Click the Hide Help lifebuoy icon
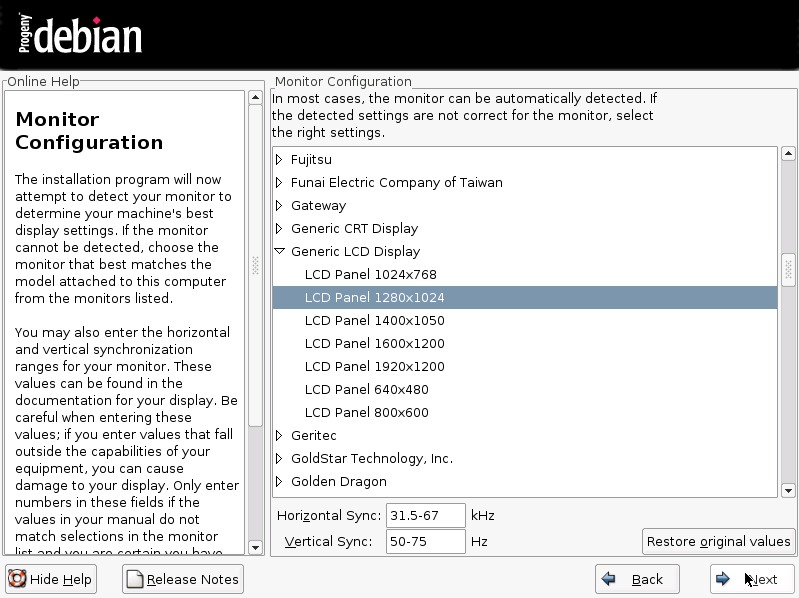 click(17, 579)
